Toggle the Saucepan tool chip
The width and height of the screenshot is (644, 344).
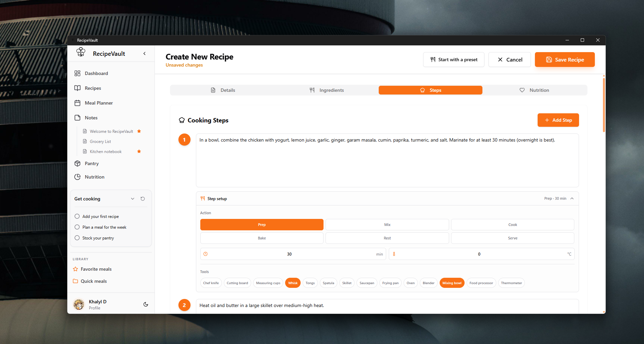coord(367,283)
